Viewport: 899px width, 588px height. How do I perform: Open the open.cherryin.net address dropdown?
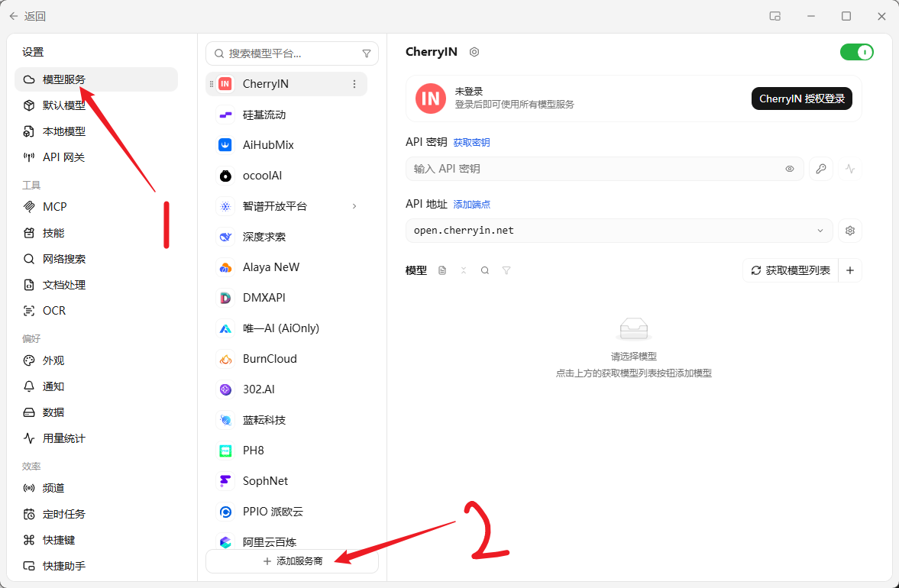[x=619, y=231]
